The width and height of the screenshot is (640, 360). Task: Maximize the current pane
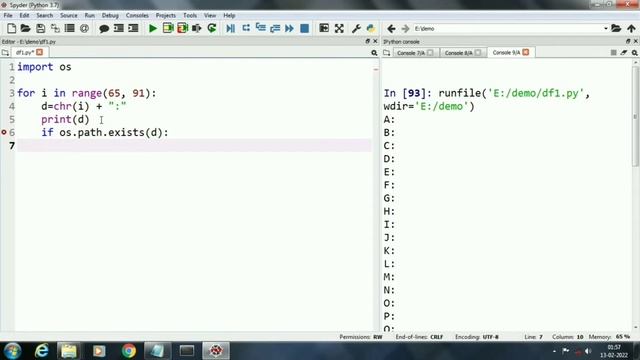tap(324, 28)
